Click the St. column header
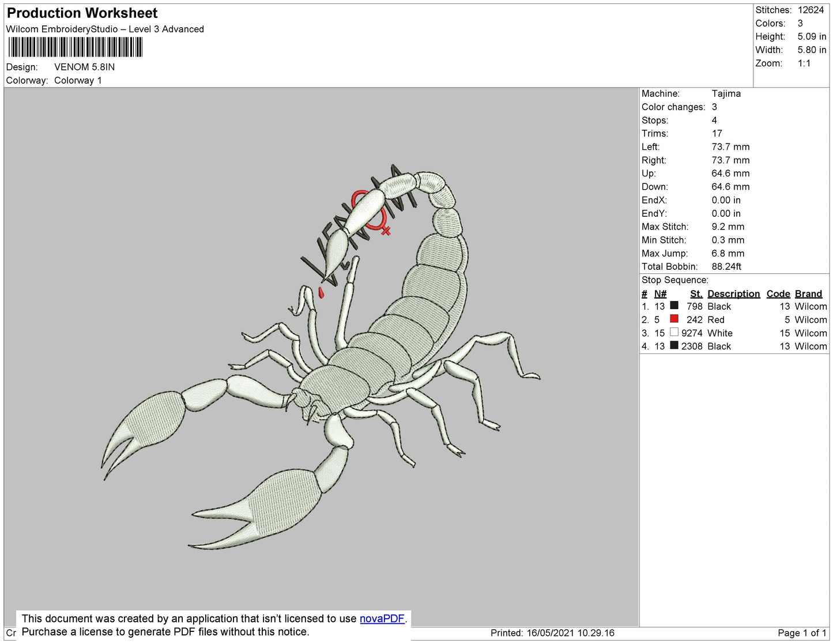Screen dimensions: 833x644 point(696,293)
